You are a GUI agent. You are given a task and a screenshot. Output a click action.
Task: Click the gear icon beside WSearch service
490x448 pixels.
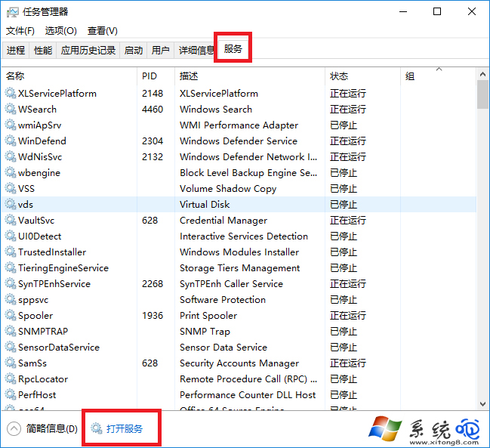click(11, 110)
